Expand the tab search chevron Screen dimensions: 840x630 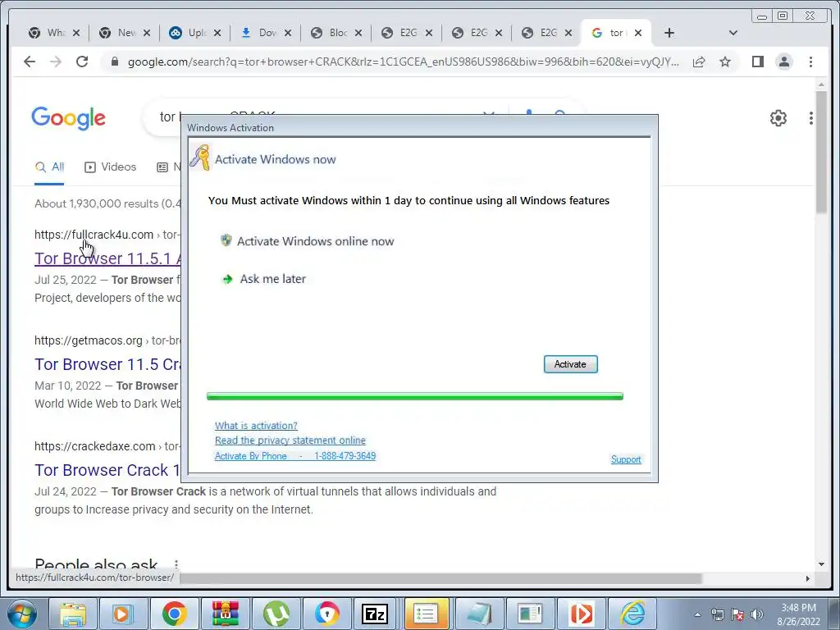[x=733, y=33]
